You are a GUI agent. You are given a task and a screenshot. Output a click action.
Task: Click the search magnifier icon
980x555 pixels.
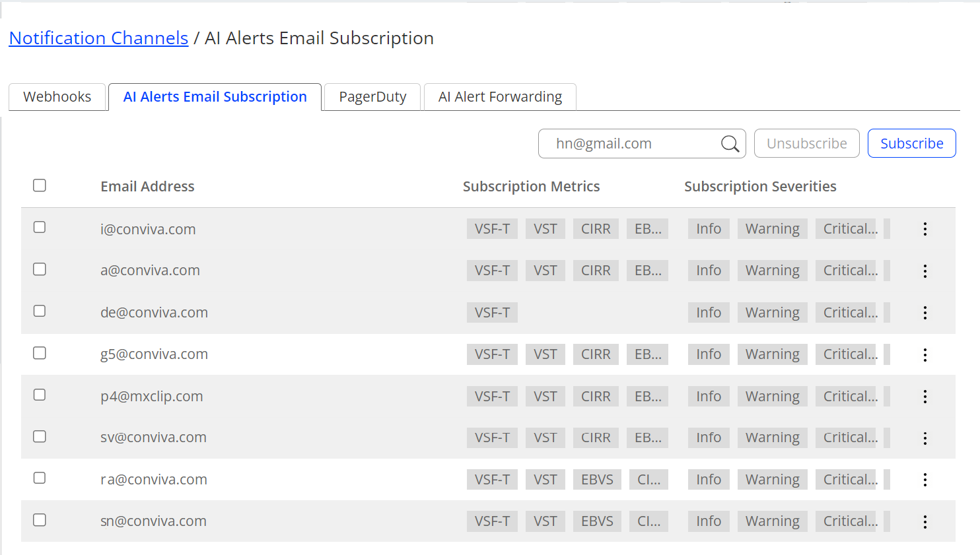pyautogui.click(x=730, y=144)
